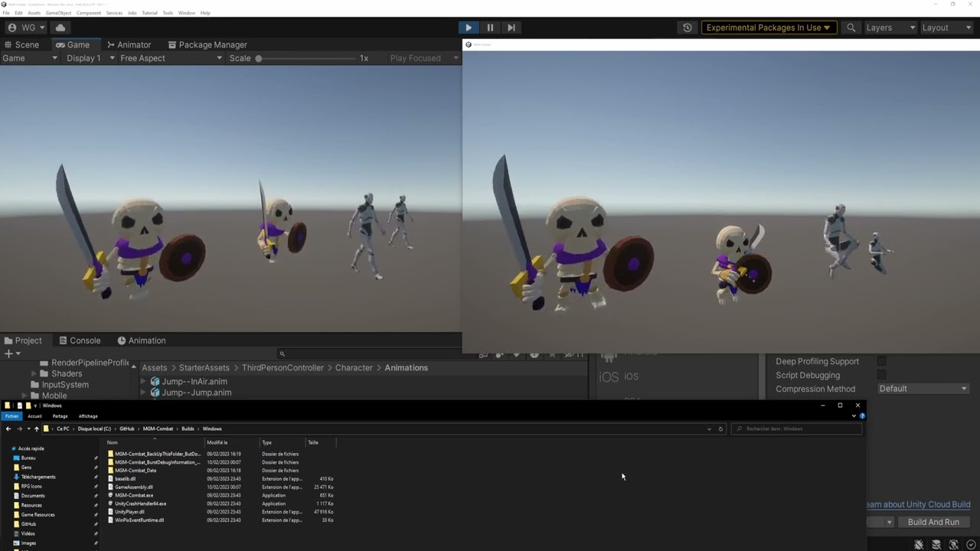Click the iOS platform icon in Build Settings
Image resolution: width=980 pixels, height=551 pixels.
609,376
